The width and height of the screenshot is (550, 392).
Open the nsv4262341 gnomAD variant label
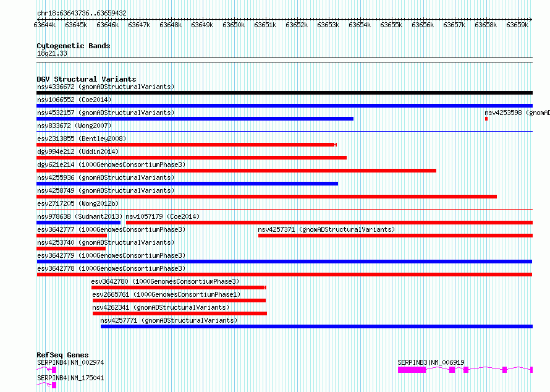pyautogui.click(x=161, y=307)
